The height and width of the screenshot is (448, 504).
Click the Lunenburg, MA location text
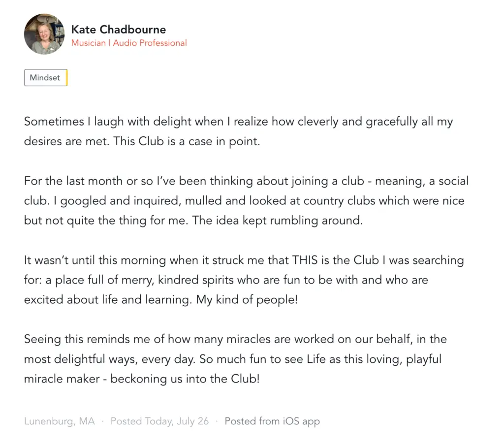(x=60, y=421)
